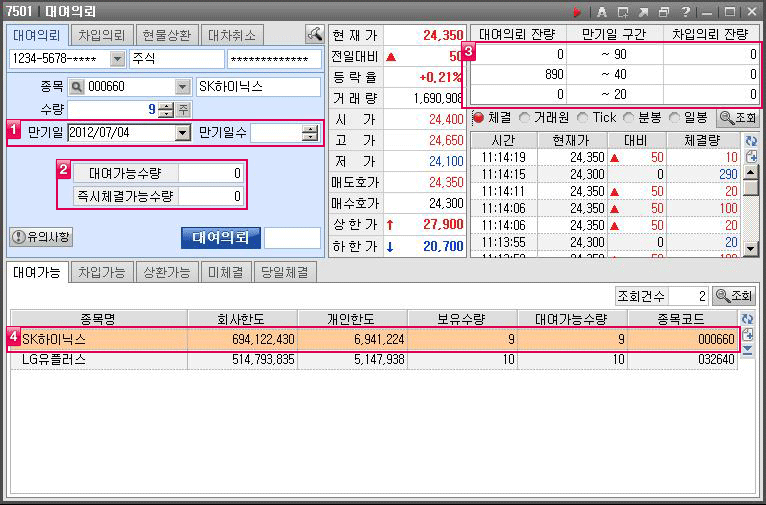Click the diagonal arrow icon in title bar
Image resolution: width=766 pixels, height=505 pixels.
(x=643, y=12)
